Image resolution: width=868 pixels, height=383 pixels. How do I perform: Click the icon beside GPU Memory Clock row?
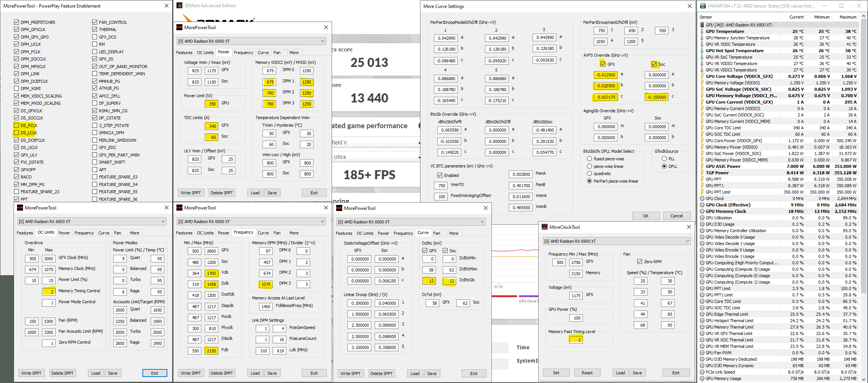(x=702, y=211)
